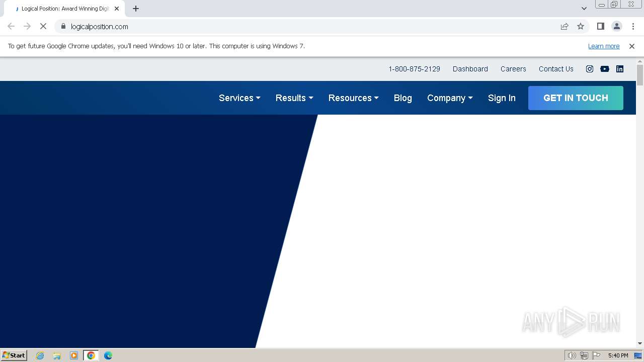This screenshot has width=644, height=362.
Task: Select Chrome in the taskbar
Action: coord(91,355)
